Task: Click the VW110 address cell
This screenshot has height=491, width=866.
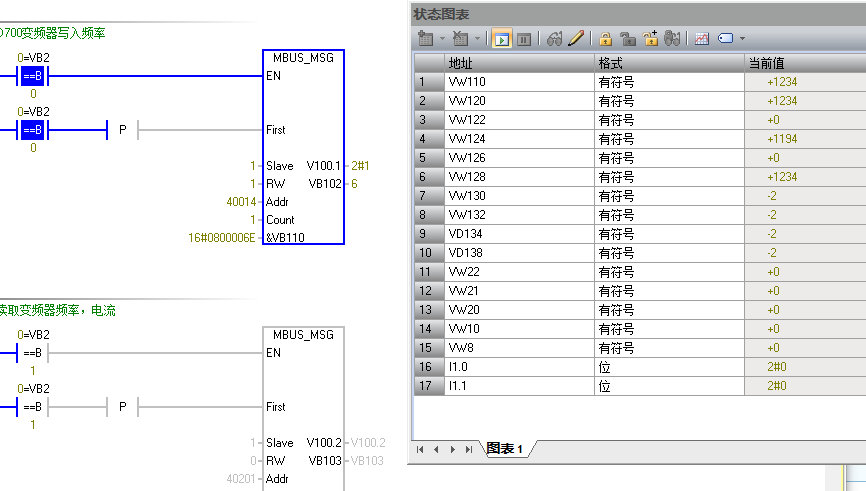Action: click(x=518, y=82)
